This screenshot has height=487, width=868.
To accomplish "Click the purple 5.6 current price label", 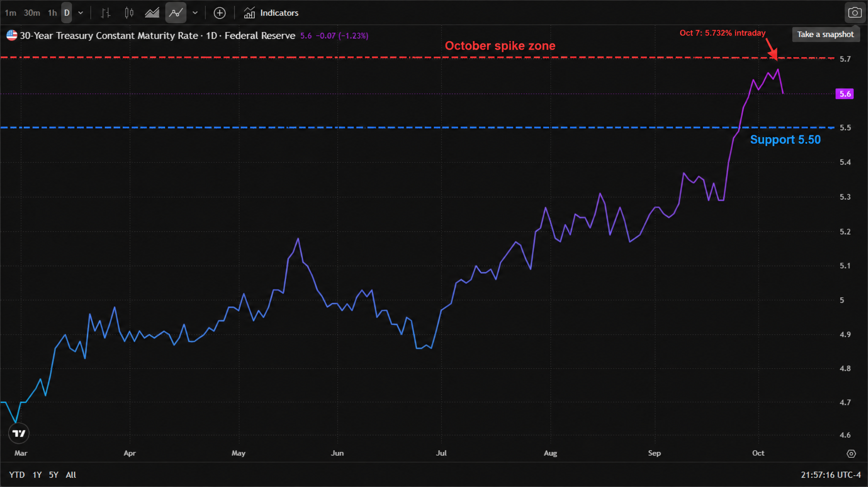I will tap(845, 94).
